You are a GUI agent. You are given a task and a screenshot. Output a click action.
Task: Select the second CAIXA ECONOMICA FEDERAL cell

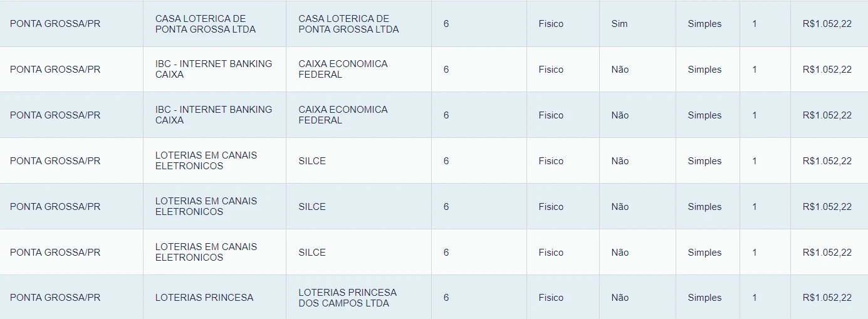point(343,115)
